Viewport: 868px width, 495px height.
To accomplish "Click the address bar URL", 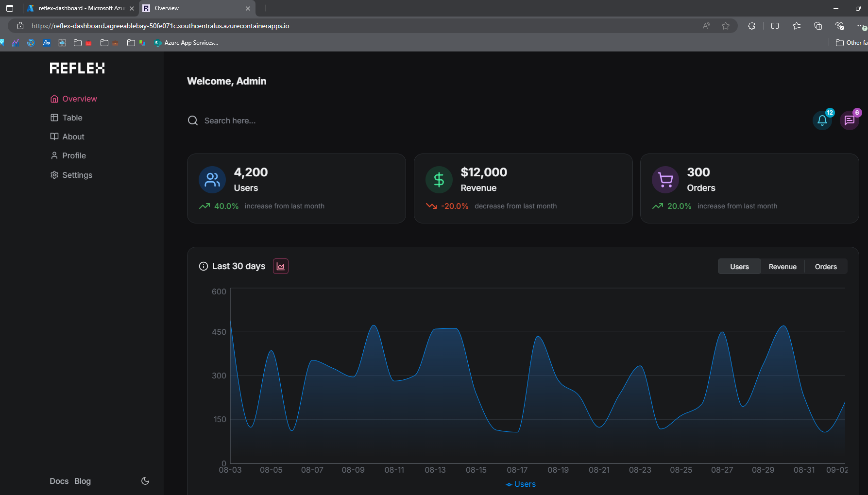I will point(160,26).
